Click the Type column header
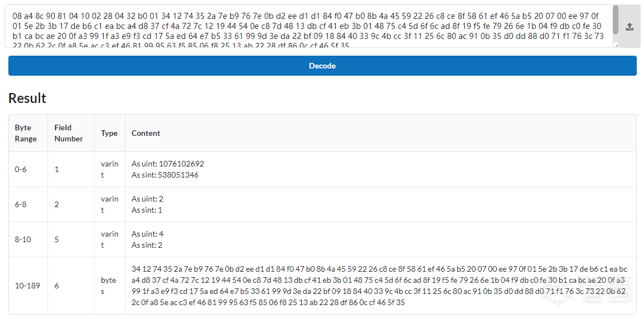This screenshot has height=319, width=644. coord(109,133)
